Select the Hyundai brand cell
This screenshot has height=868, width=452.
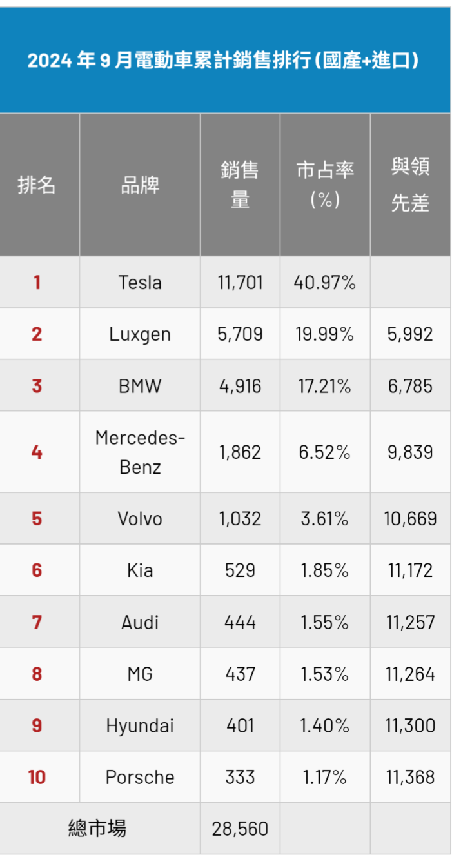coord(140,725)
